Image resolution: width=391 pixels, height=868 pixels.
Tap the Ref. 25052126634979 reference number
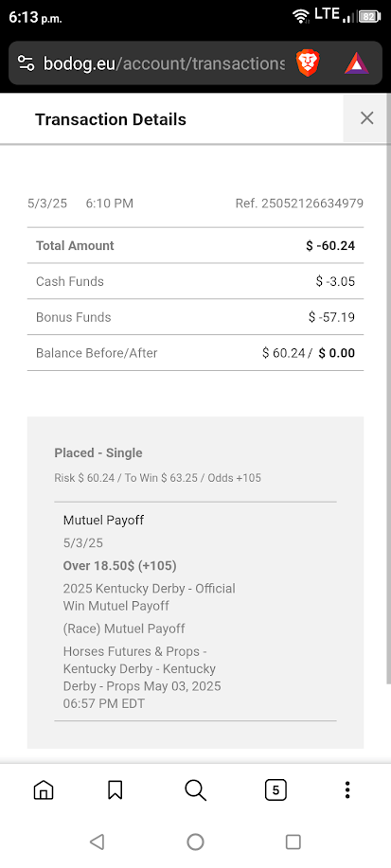pyautogui.click(x=299, y=204)
